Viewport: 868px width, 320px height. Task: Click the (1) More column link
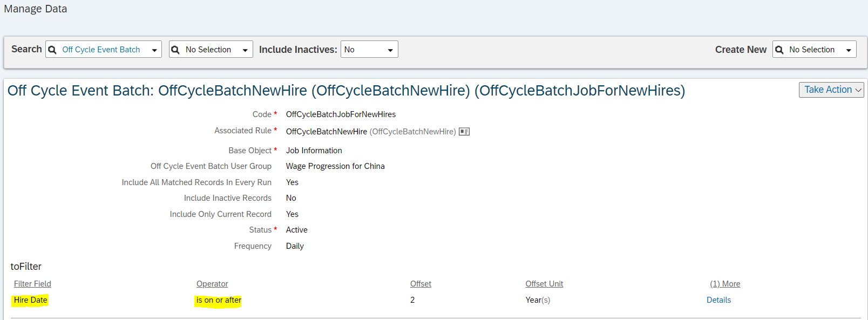(x=725, y=284)
